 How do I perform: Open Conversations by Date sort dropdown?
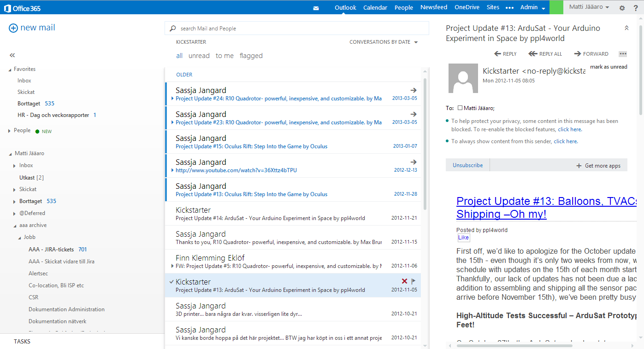(x=384, y=42)
